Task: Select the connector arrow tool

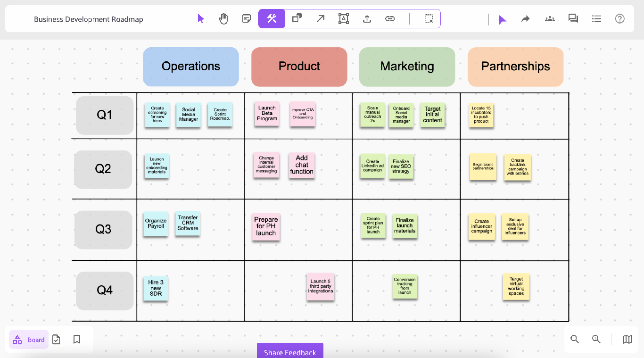Action: point(320,18)
